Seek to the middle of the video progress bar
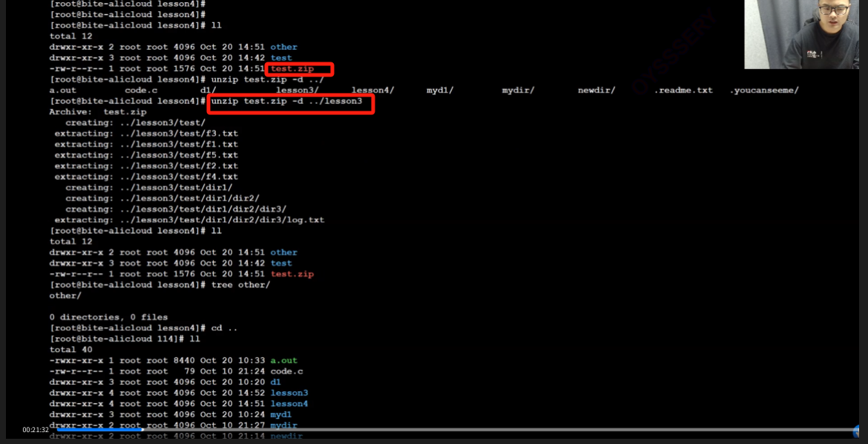868x444 pixels. 455,429
